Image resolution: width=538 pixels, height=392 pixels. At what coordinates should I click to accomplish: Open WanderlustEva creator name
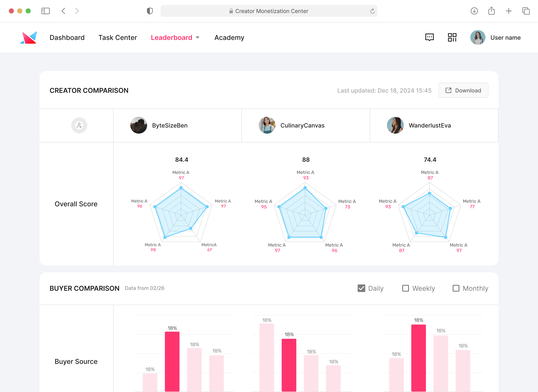coord(430,125)
